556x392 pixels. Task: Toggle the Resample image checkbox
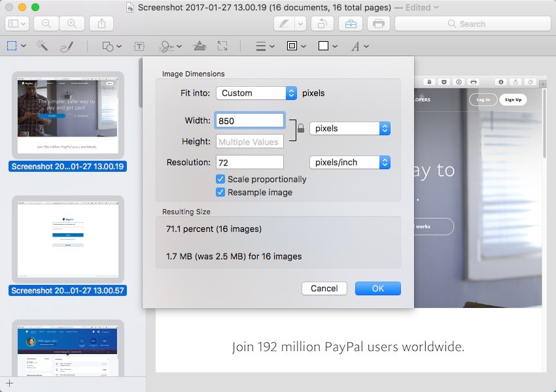220,192
